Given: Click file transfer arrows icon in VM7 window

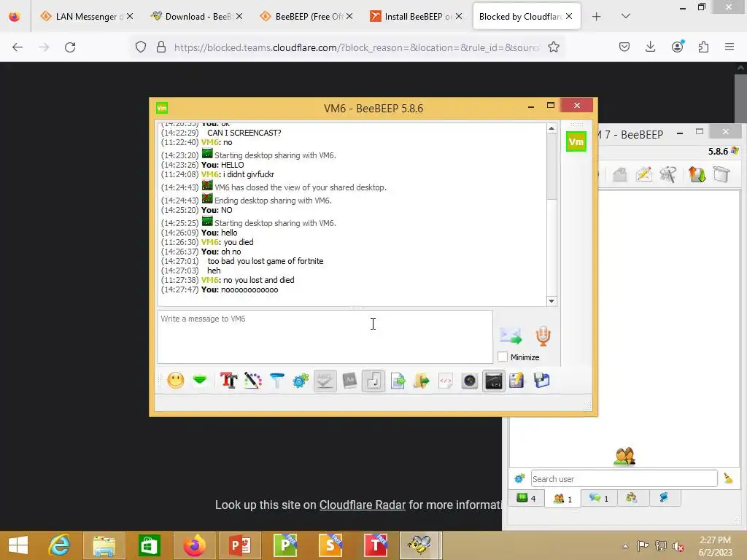Looking at the screenshot, I should (697, 174).
